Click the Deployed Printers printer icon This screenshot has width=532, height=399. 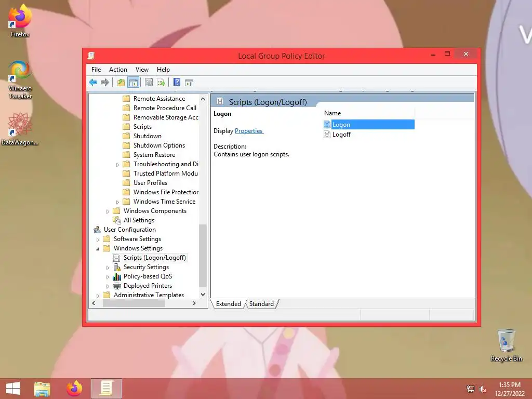coord(117,286)
